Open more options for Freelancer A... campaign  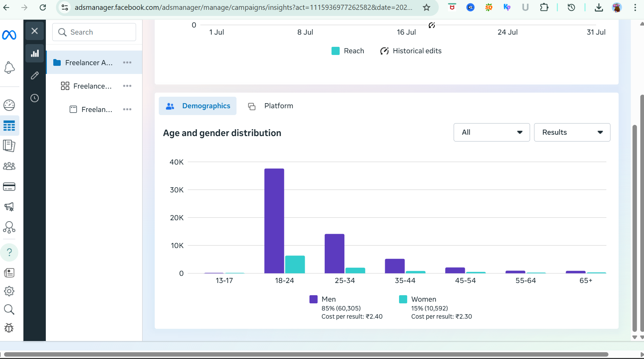127,62
